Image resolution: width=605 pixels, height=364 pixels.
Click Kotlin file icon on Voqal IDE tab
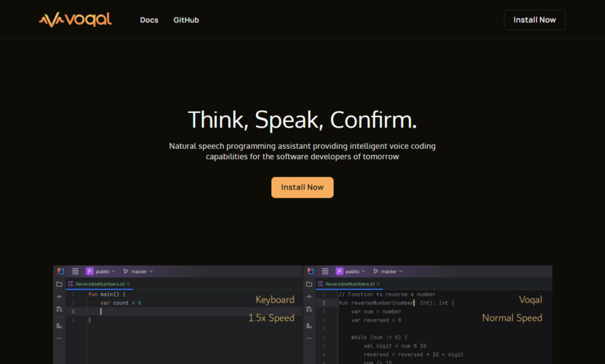320,284
